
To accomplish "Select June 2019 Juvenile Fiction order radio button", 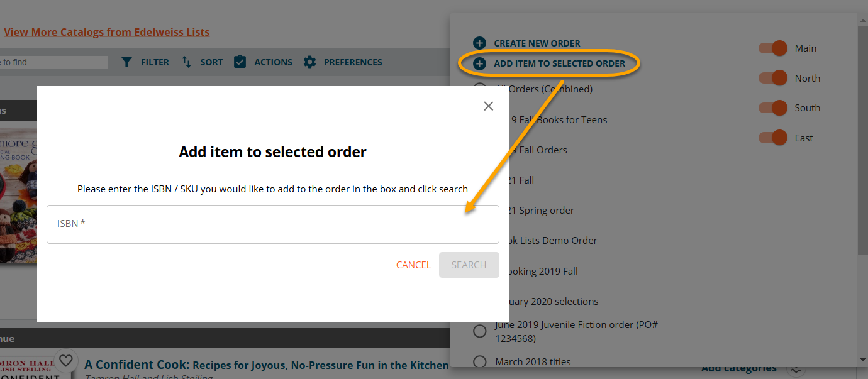I will [x=479, y=331].
